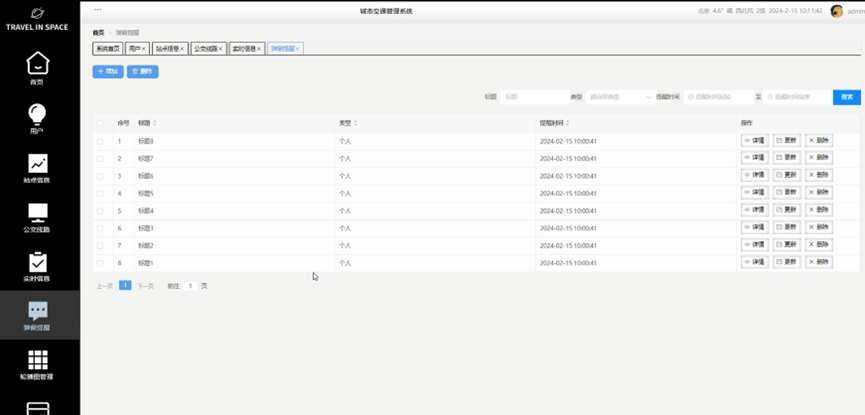
Task: Check the checkbox for row 标题6
Action: 100,176
